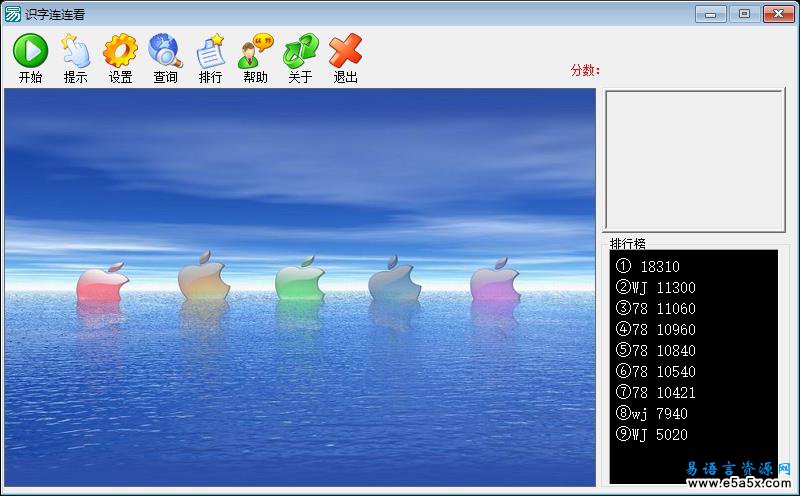Select leaderboard entry wj 7940
800x496 pixels.
coord(652,413)
